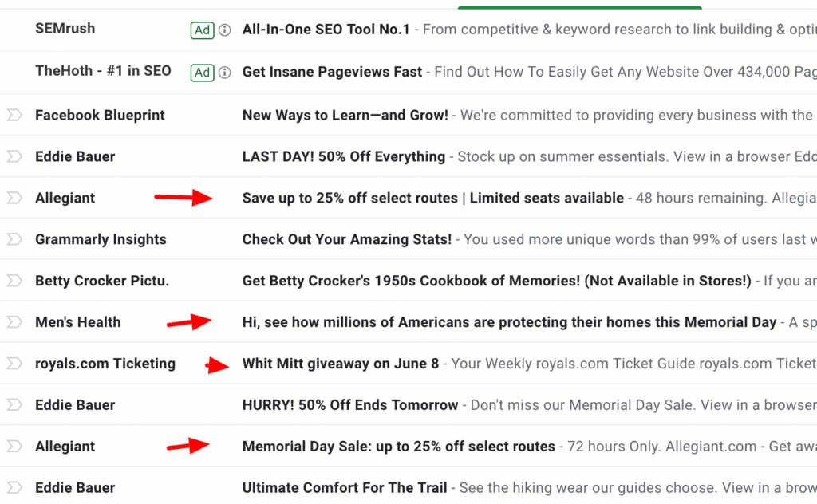Toggle importance for the Grammarly Insights email
Image resolution: width=817 pixels, height=504 pixels.
(x=13, y=238)
